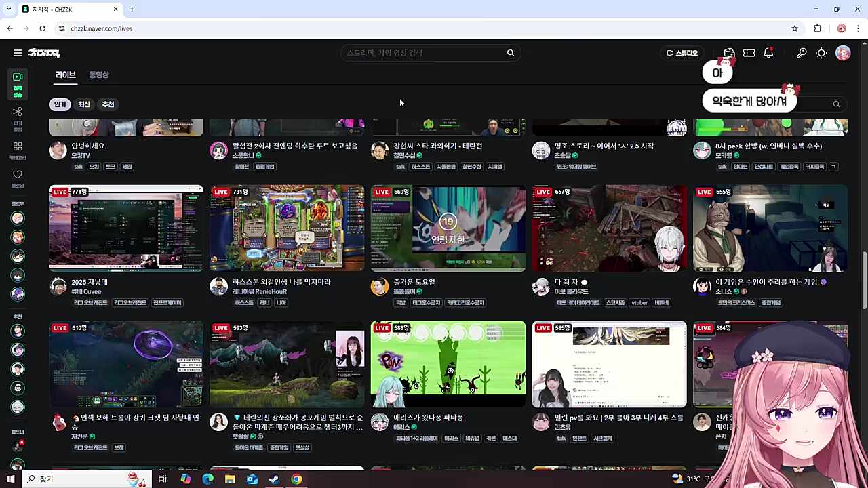This screenshot has height=488, width=868.
Task: Open 인기 클립 scissors sidebar icon
Action: click(18, 119)
